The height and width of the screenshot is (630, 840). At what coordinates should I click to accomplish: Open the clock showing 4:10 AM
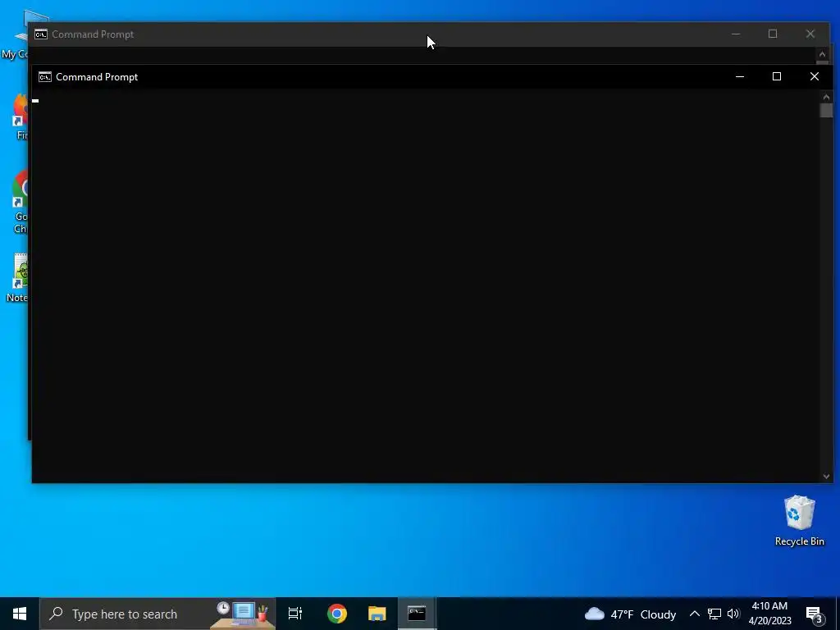click(769, 606)
